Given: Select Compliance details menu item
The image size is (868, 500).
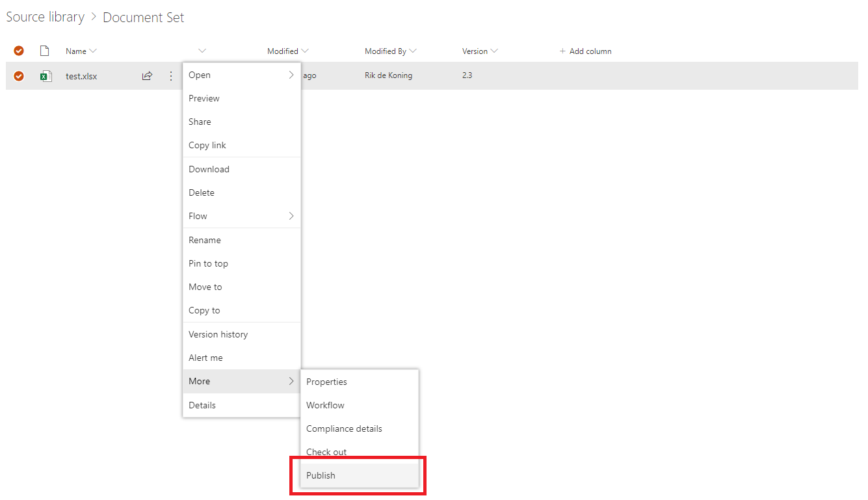Looking at the screenshot, I should pos(344,428).
